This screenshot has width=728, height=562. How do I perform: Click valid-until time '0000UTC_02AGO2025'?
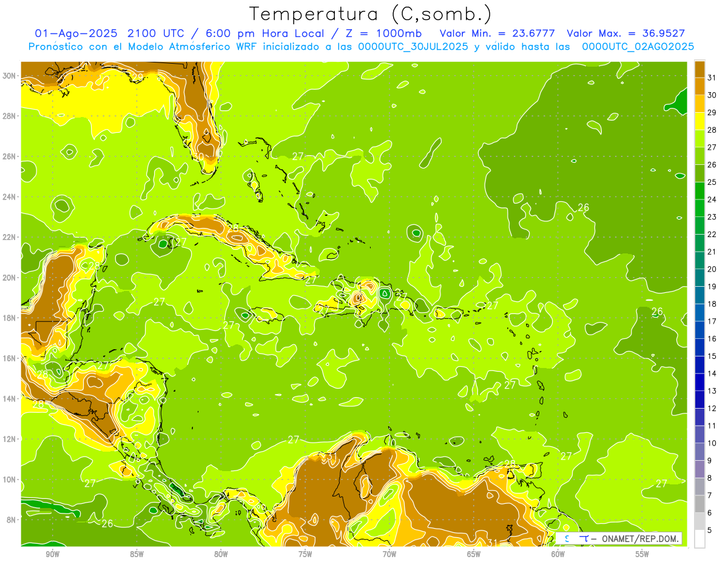(638, 46)
